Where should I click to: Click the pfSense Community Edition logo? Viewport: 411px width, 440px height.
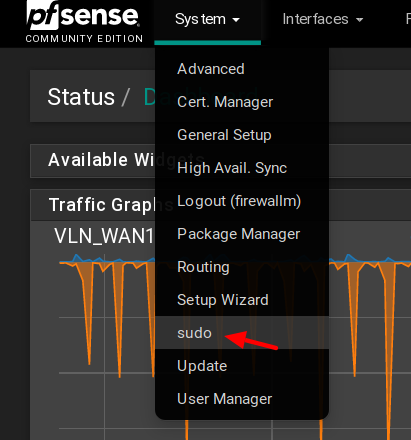tap(84, 22)
